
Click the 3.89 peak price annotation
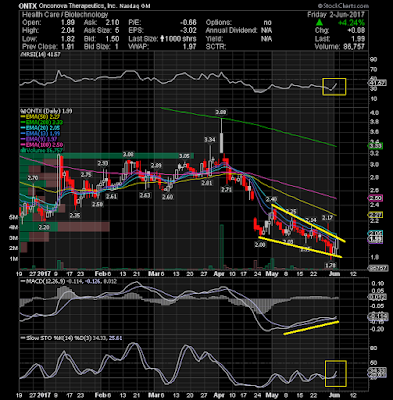click(221, 112)
